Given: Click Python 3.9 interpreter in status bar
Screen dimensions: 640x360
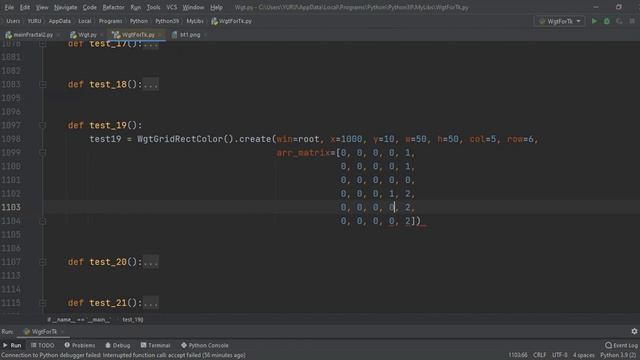Looking at the screenshot, I should 618,355.
